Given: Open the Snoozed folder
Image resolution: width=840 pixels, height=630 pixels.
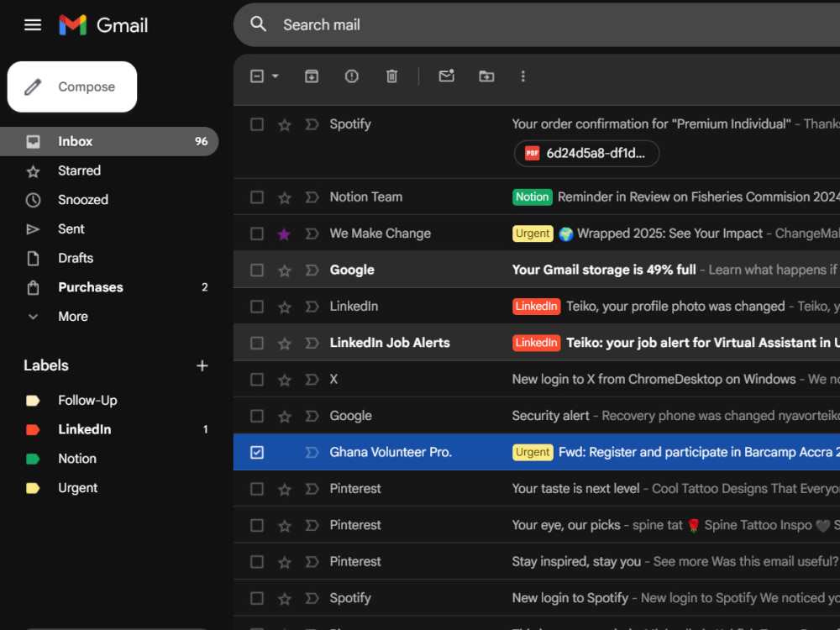Looking at the screenshot, I should [109, 199].
